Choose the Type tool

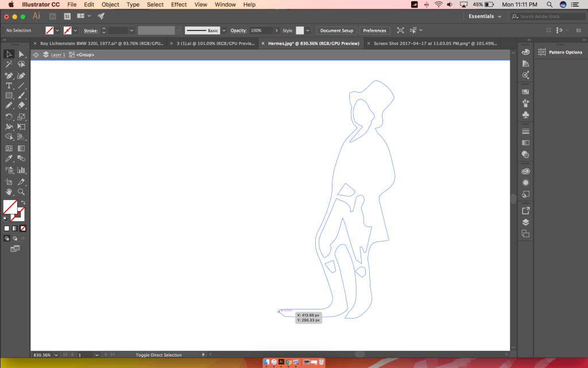point(9,85)
